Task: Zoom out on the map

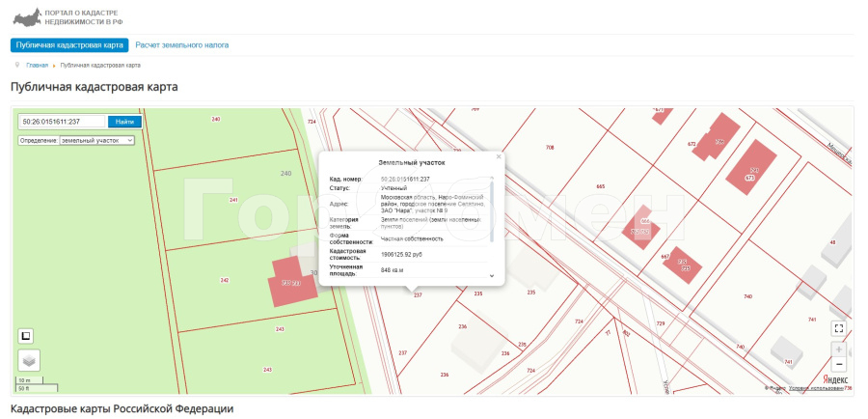Action: 838,364
